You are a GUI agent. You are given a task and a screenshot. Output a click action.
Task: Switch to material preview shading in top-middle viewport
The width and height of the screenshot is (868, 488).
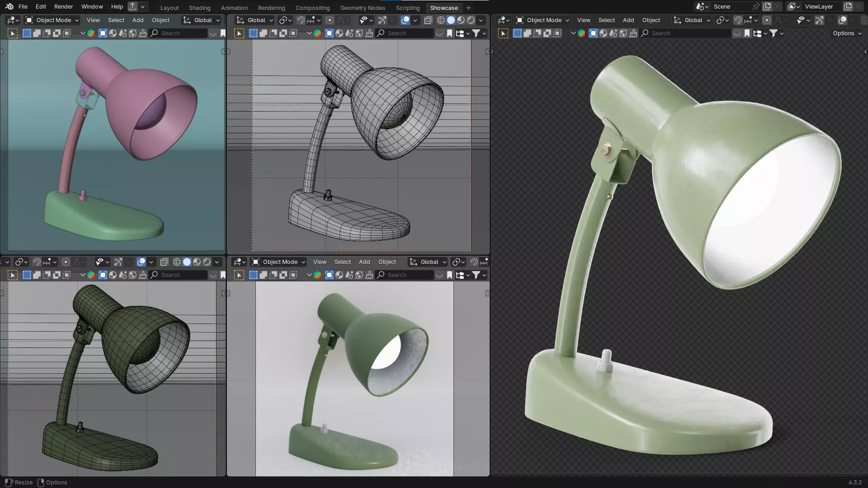461,20
